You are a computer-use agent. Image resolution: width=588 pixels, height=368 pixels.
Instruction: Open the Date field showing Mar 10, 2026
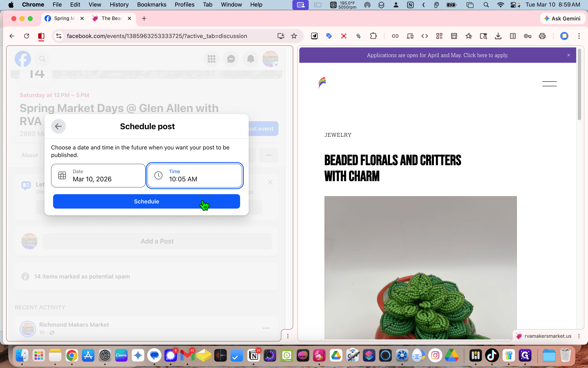[98, 175]
